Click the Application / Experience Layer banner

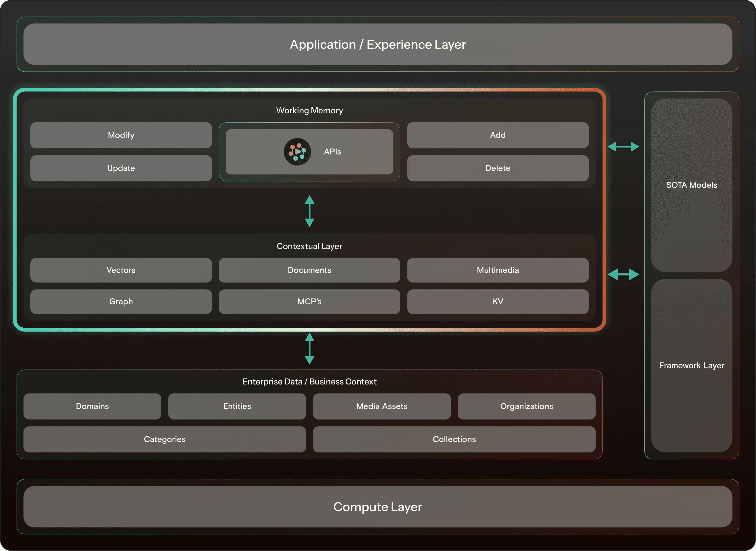pos(378,44)
